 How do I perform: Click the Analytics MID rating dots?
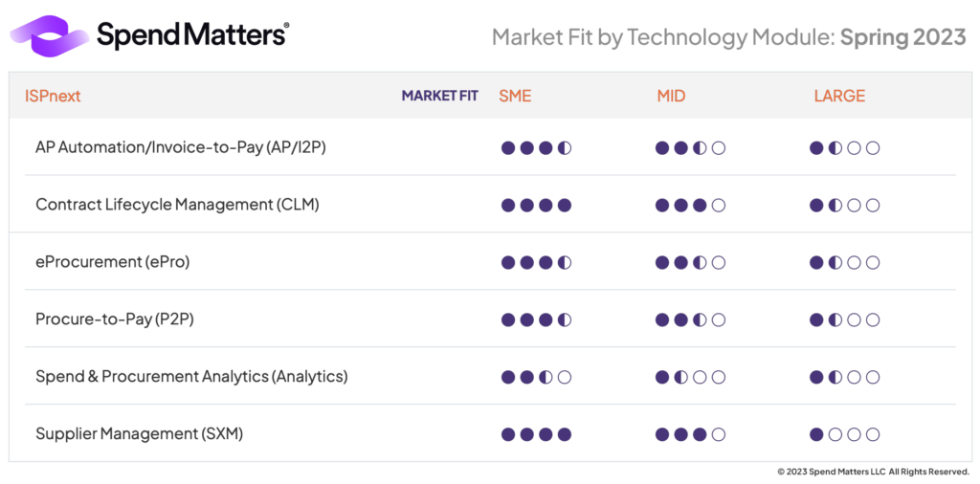[690, 377]
